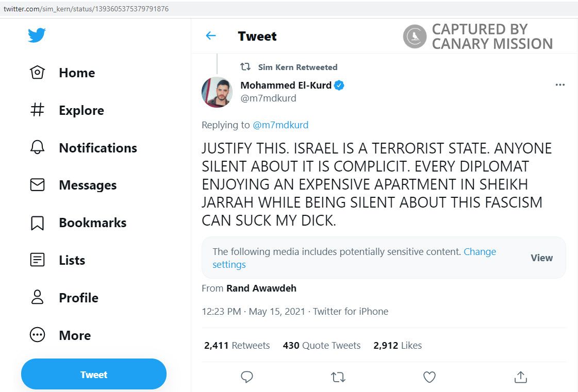Image resolution: width=578 pixels, height=392 pixels.
Task: Select the Explore icon
Action: click(x=37, y=110)
